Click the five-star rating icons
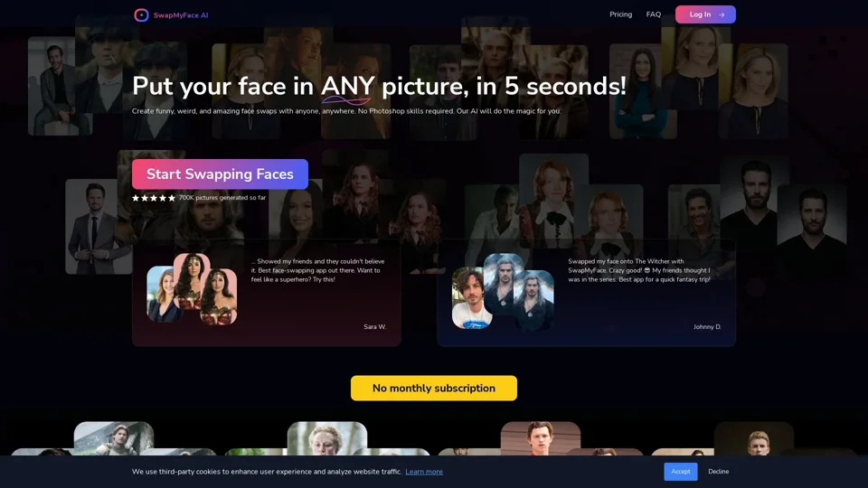This screenshot has width=868, height=488. coord(154,198)
